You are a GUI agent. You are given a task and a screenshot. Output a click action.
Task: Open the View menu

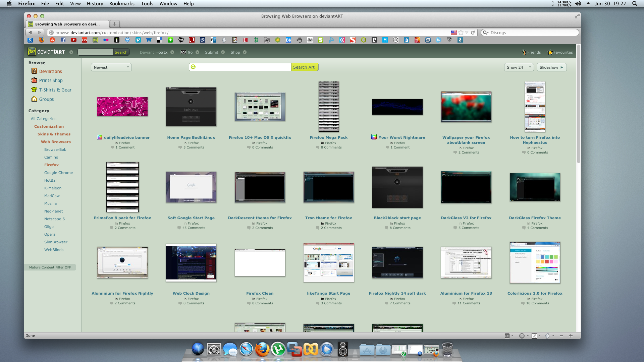(75, 4)
